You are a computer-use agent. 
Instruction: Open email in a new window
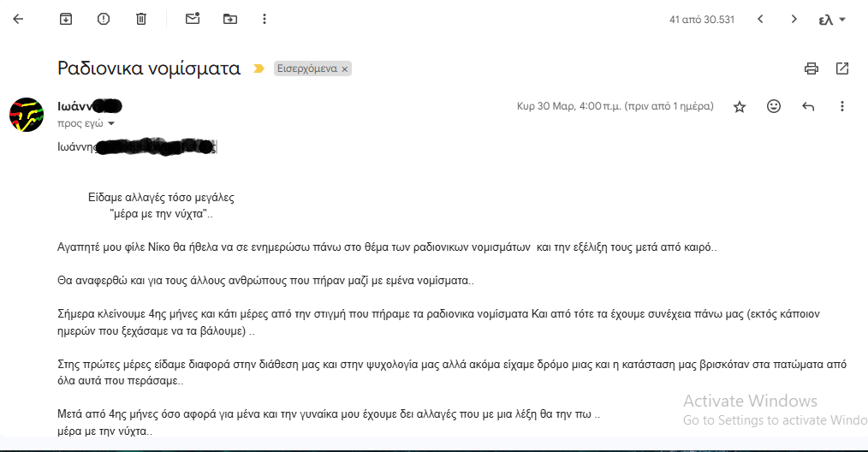click(x=842, y=68)
